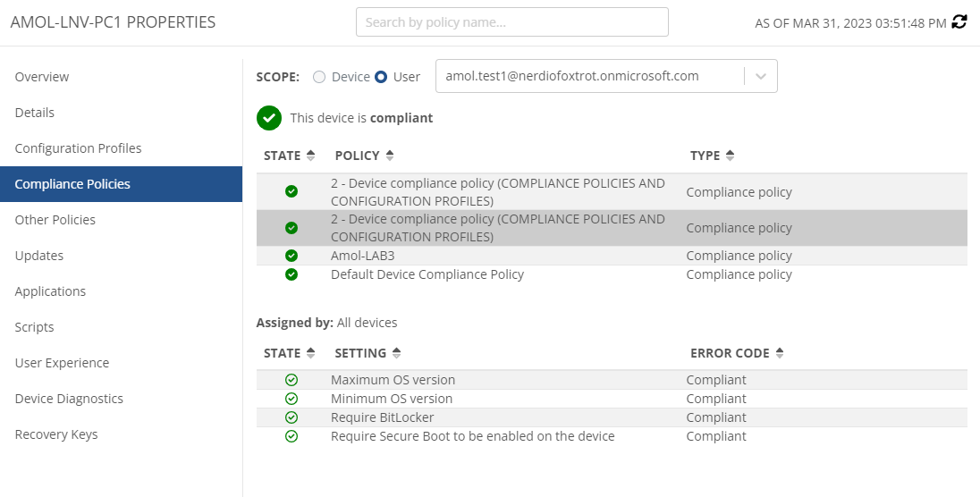980x497 pixels.
Task: Click green status icon for Amol-LAB3 policy
Action: click(x=291, y=256)
